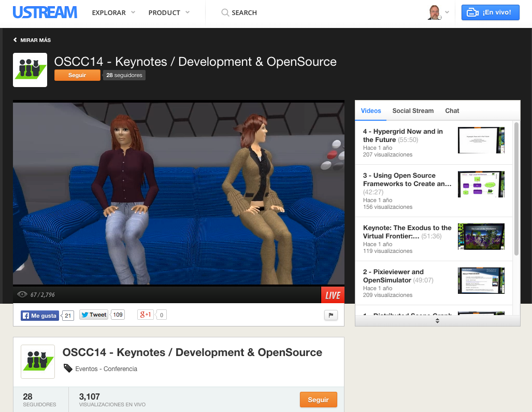
Task: Click the channel logo beside the page title
Action: pyautogui.click(x=30, y=70)
